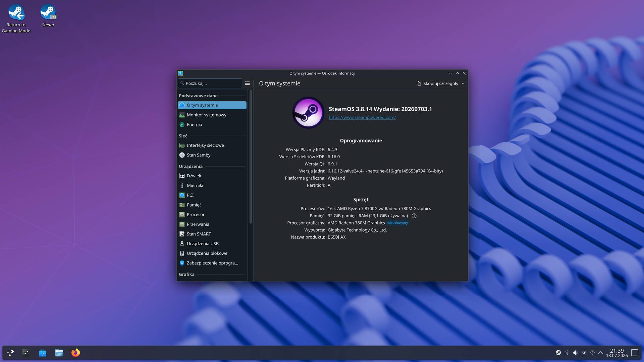Select the Stan Samby icon
The image size is (644, 362).
point(182,155)
